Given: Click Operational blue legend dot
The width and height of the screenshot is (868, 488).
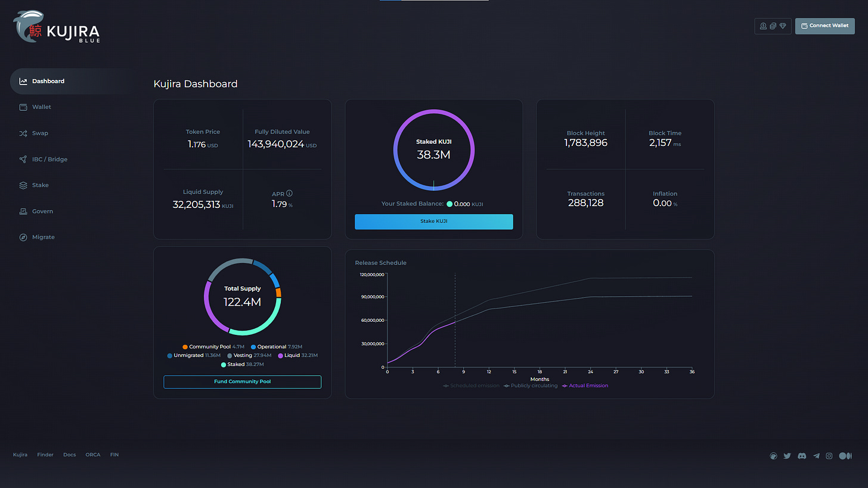Looking at the screenshot, I should click(253, 347).
